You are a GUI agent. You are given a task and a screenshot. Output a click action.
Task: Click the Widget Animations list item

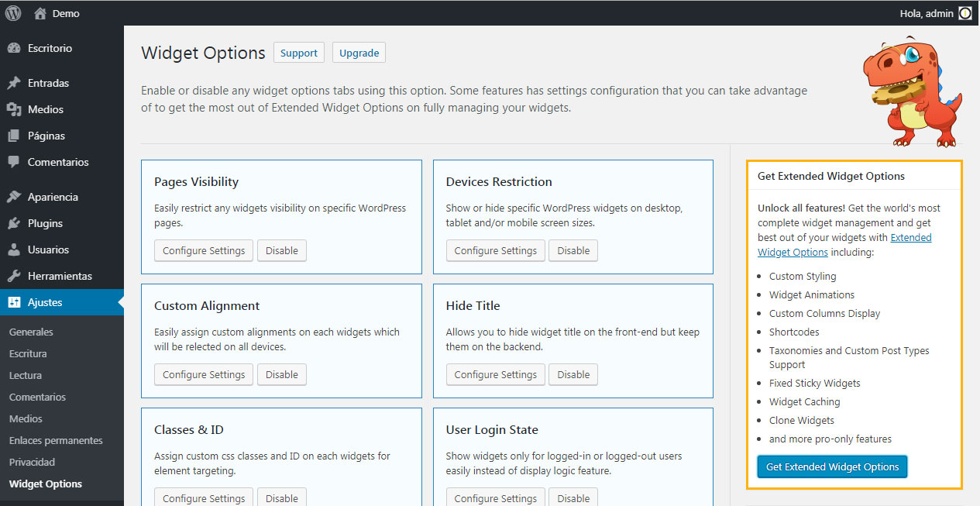point(812,294)
